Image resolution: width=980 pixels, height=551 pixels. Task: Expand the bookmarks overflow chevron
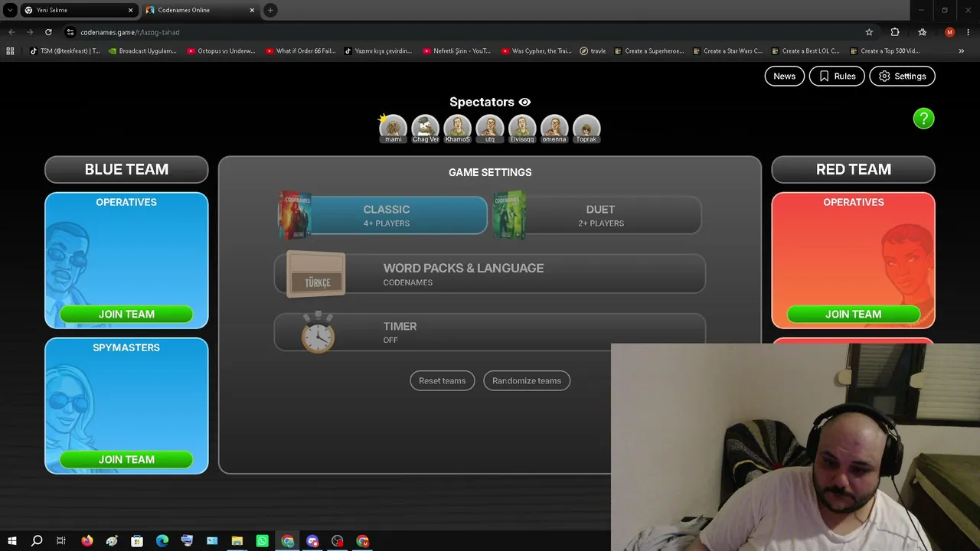(962, 51)
